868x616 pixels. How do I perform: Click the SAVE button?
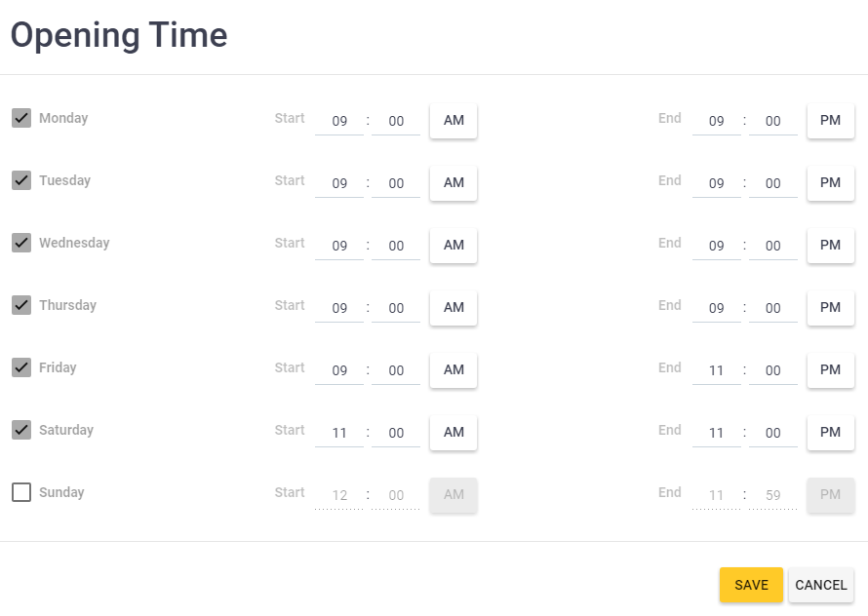point(750,585)
